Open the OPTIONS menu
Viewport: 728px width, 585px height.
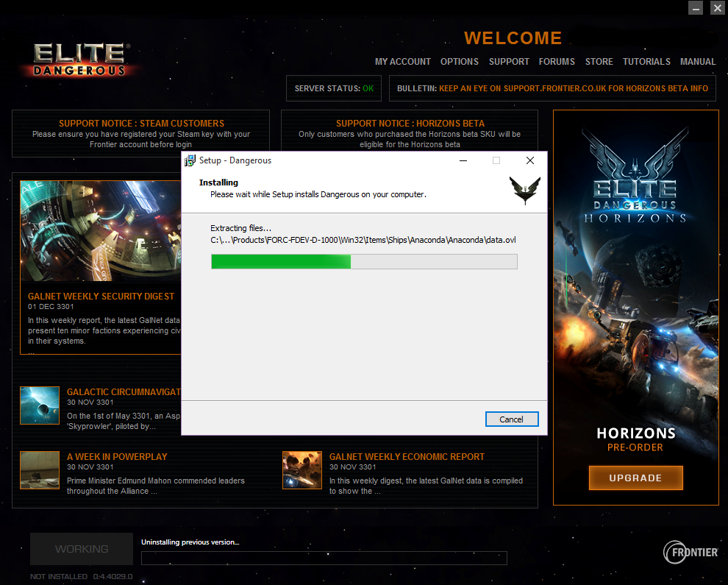coord(459,61)
